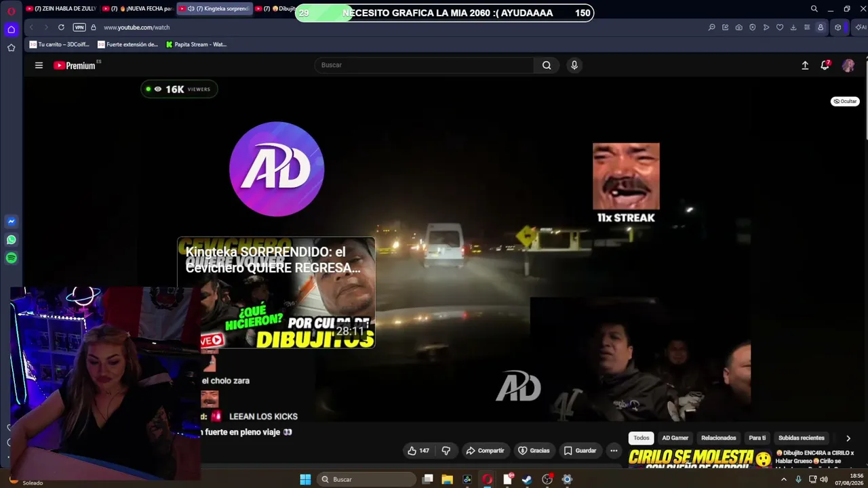Open Steam from the taskbar
The width and height of the screenshot is (868, 488).
[x=527, y=479]
